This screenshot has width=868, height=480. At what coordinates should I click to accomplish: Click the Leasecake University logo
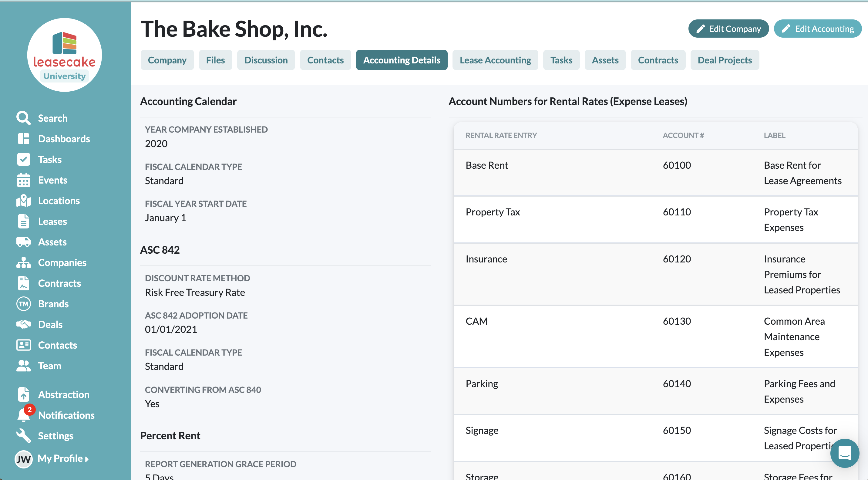click(x=64, y=55)
